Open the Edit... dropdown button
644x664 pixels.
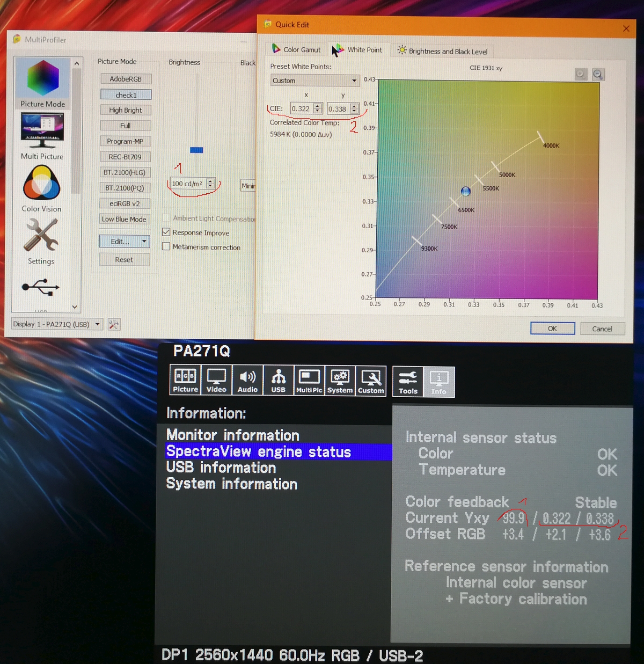(125, 242)
